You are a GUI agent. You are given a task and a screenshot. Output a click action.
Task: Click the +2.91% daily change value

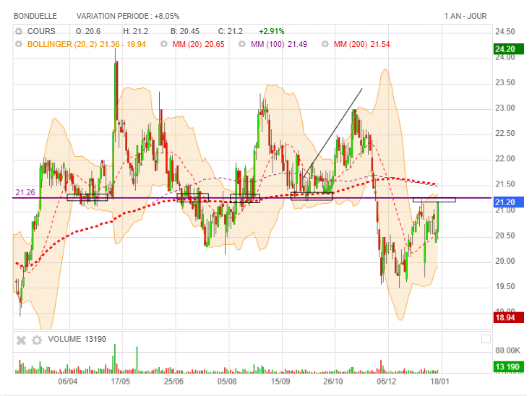272,31
